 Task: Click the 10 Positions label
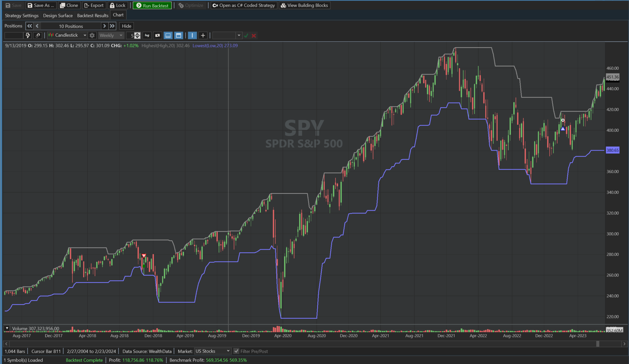(x=71, y=26)
